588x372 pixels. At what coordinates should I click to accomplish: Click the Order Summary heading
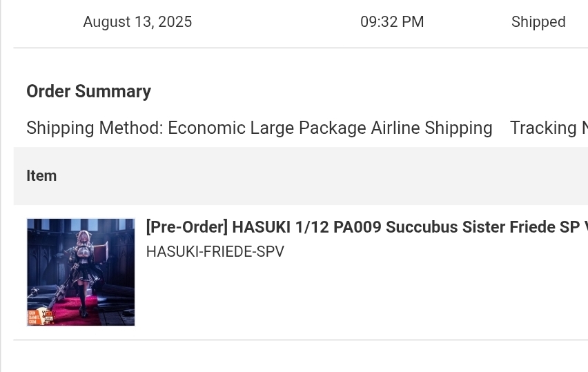[88, 91]
